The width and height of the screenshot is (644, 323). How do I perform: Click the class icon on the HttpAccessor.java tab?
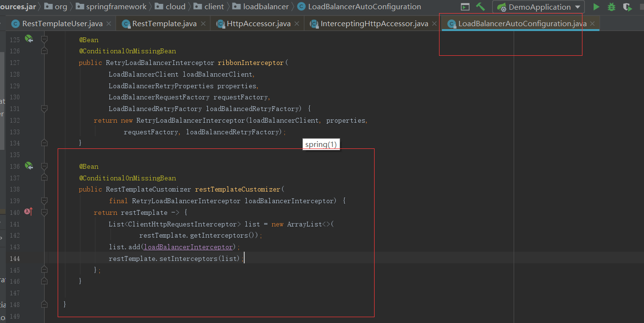coord(220,24)
